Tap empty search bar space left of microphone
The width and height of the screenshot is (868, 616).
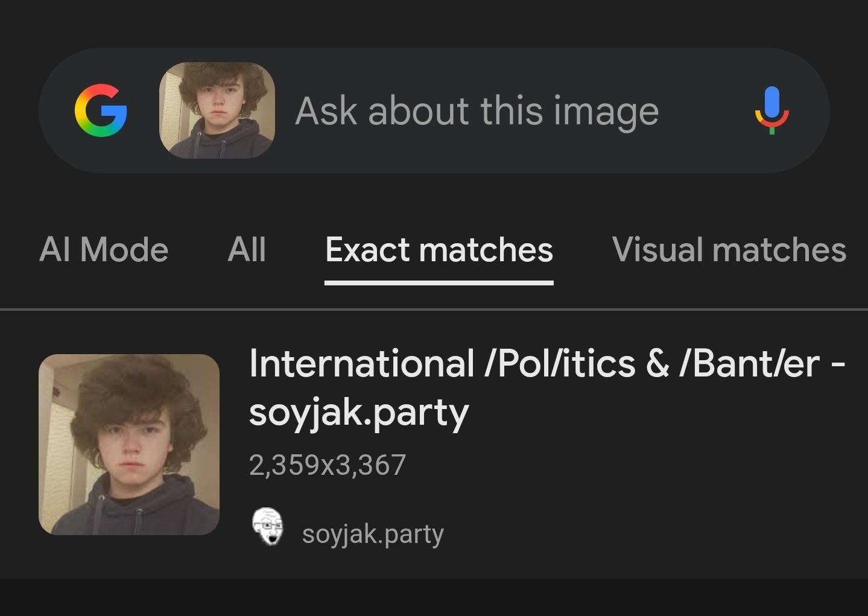coord(706,112)
